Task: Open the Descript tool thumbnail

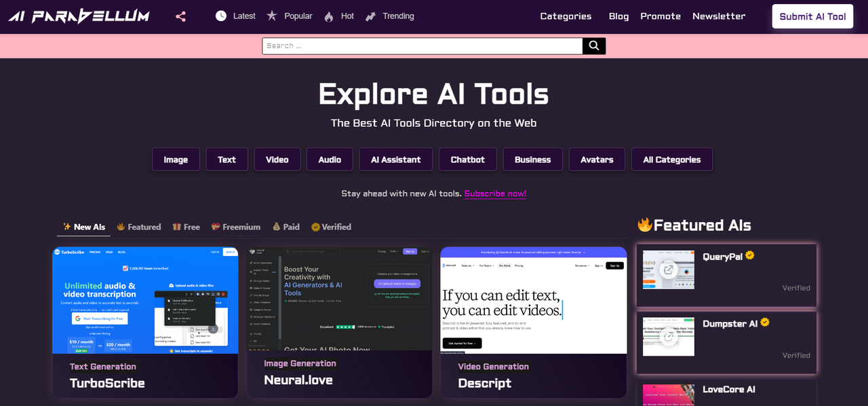Action: point(534,300)
